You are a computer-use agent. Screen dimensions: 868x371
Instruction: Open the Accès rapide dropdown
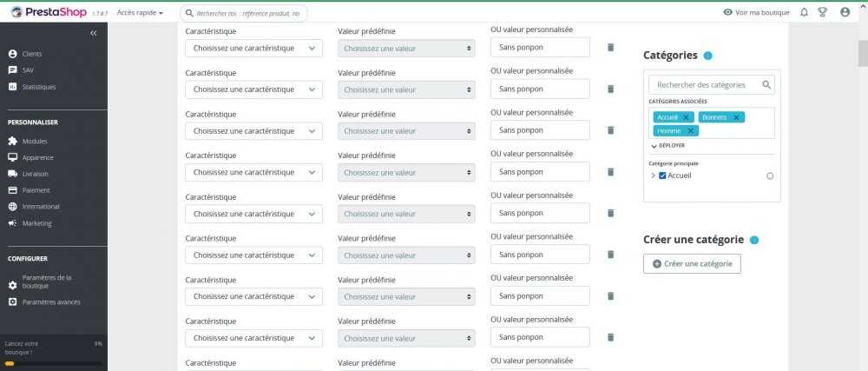coord(140,13)
